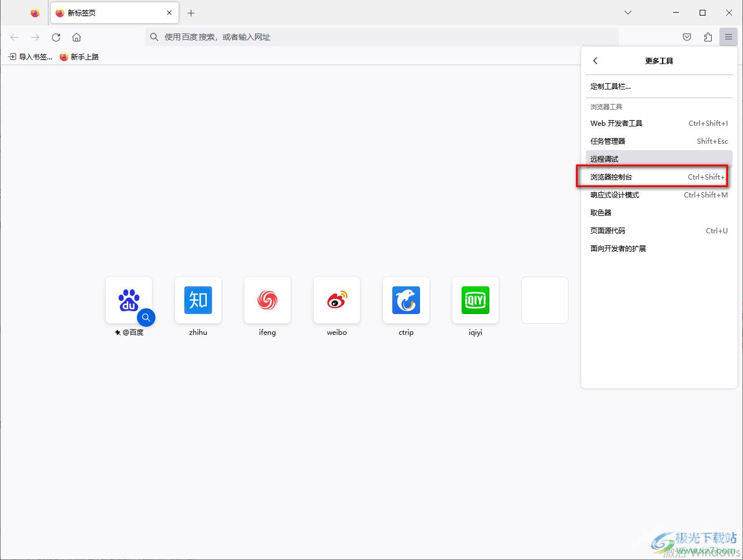Go back one page with the back arrow
743x560 pixels.
point(14,37)
